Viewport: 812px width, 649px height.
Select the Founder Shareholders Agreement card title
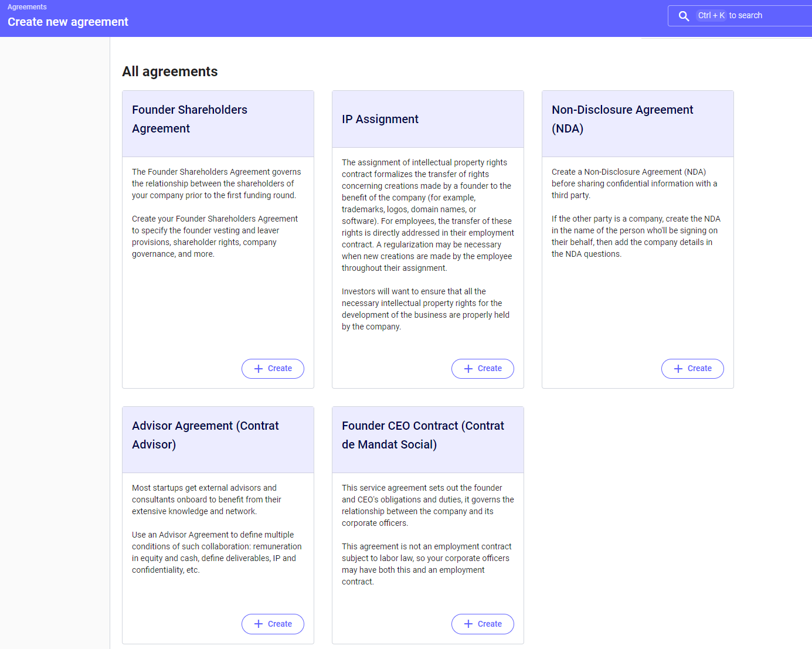[189, 119]
